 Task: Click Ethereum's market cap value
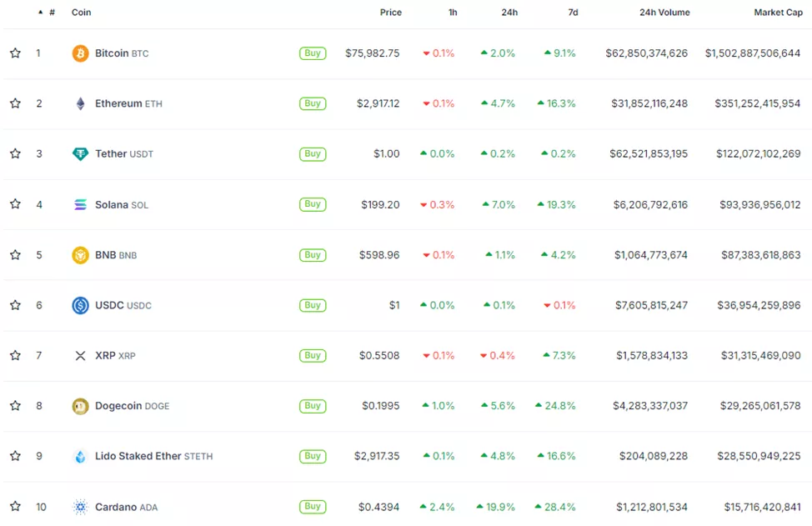click(x=757, y=103)
